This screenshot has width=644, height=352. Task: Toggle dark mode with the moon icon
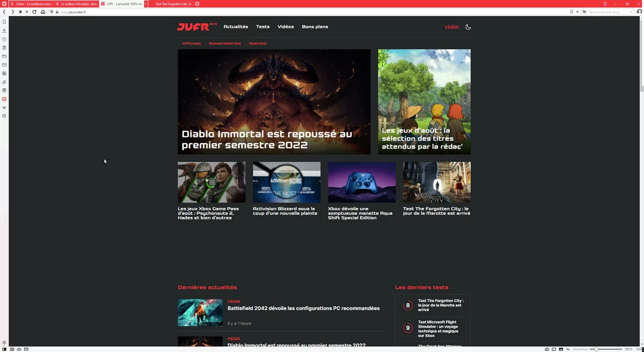click(468, 27)
